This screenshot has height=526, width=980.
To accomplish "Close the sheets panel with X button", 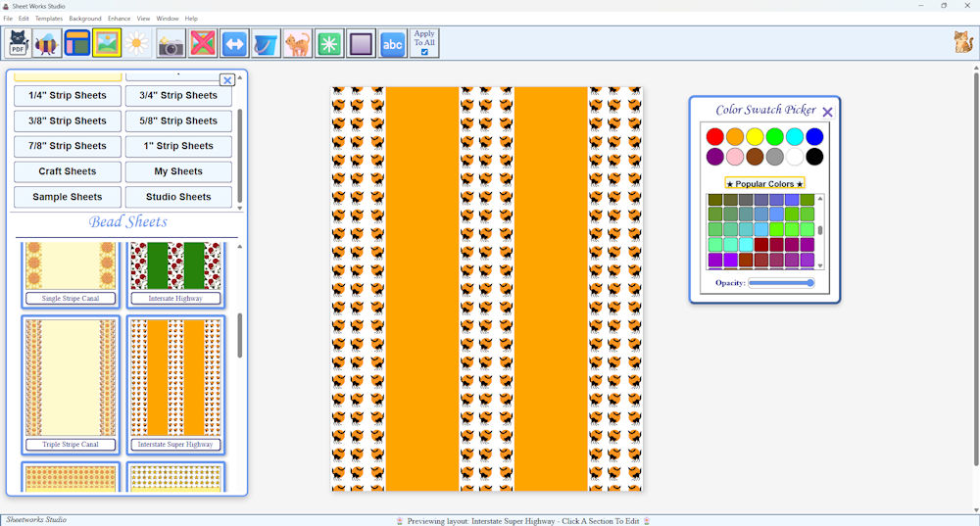I will pos(227,80).
